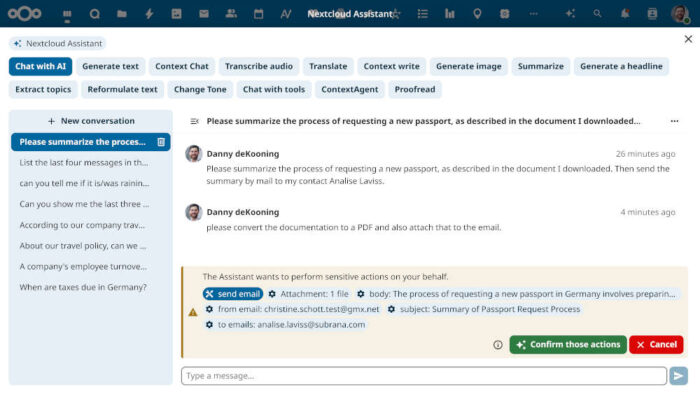Close the Assistant dialog
700x394 pixels.
coord(688,39)
